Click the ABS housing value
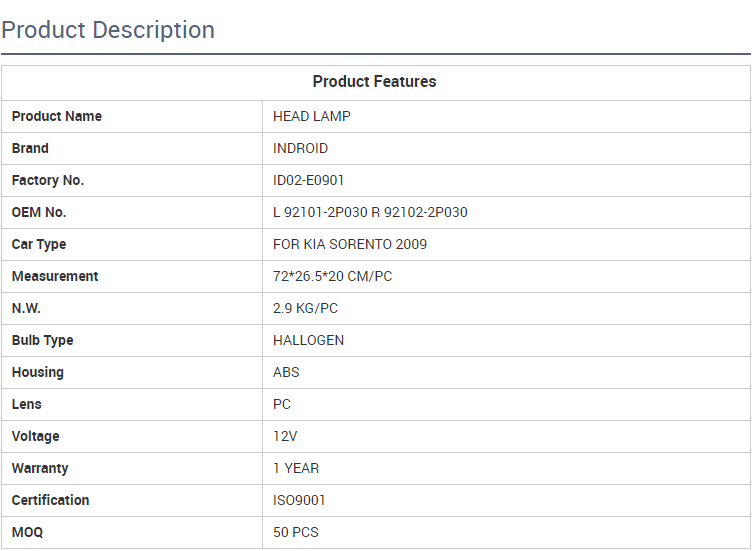754x551 pixels. [x=286, y=372]
